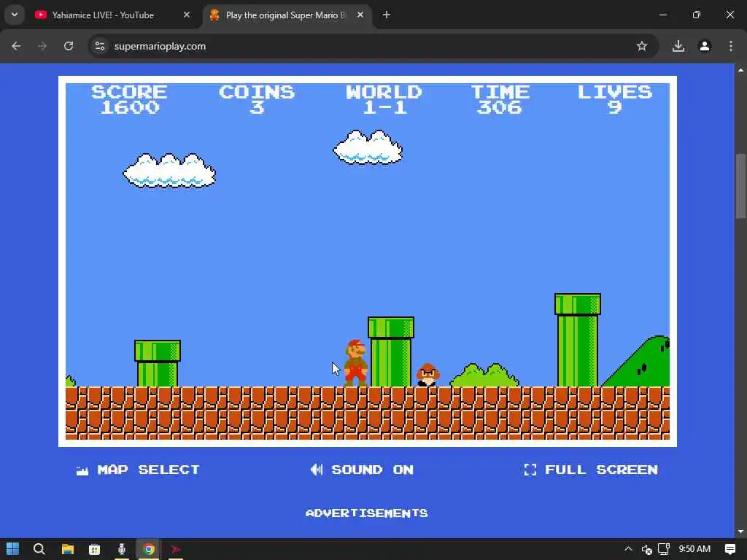
Task: Open Microsoft Store from the taskbar
Action: coord(94,549)
